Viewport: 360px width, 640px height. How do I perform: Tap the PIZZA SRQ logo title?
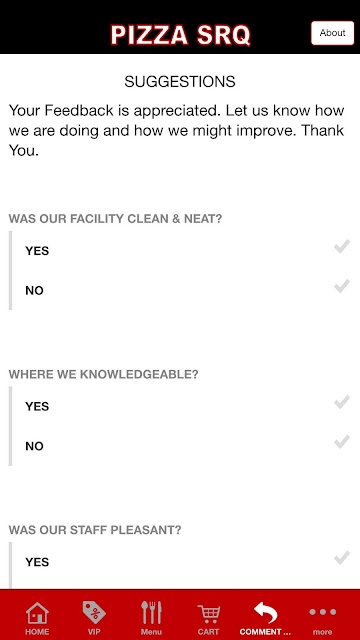[180, 35]
